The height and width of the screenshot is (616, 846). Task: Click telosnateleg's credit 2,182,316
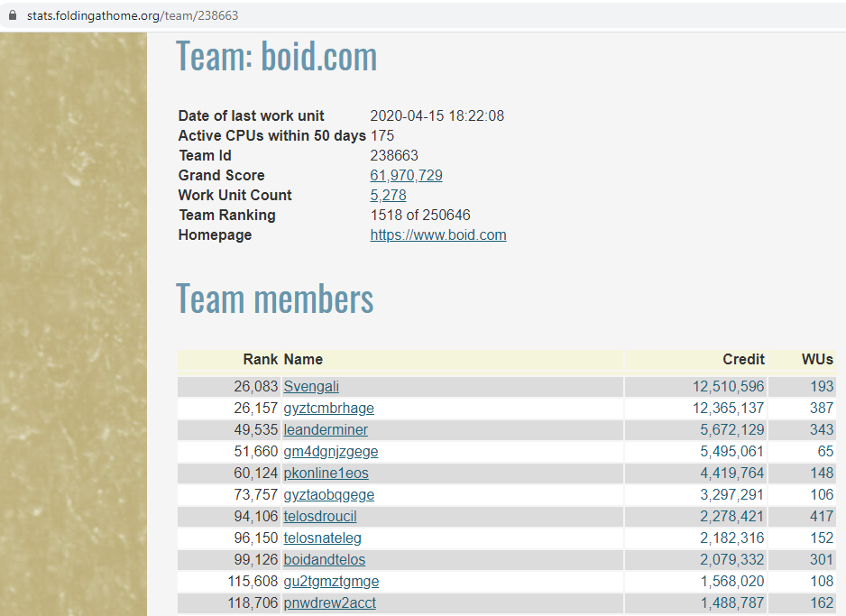pyautogui.click(x=732, y=538)
